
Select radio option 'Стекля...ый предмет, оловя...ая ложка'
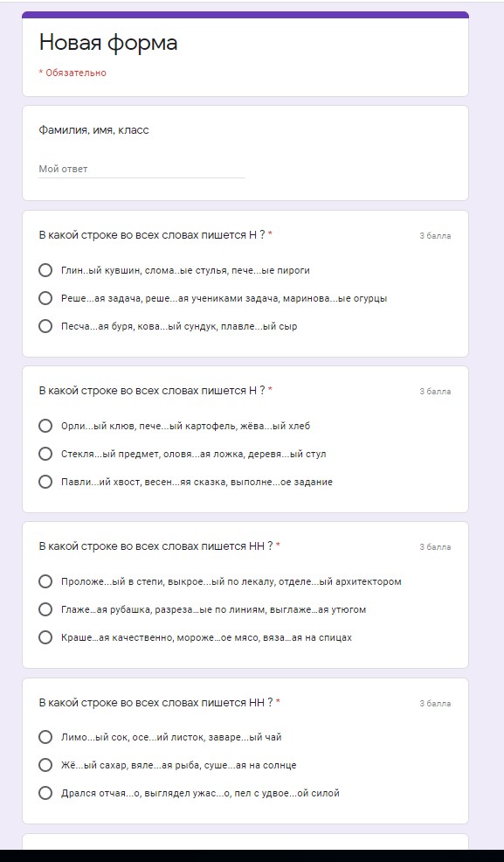point(45,454)
